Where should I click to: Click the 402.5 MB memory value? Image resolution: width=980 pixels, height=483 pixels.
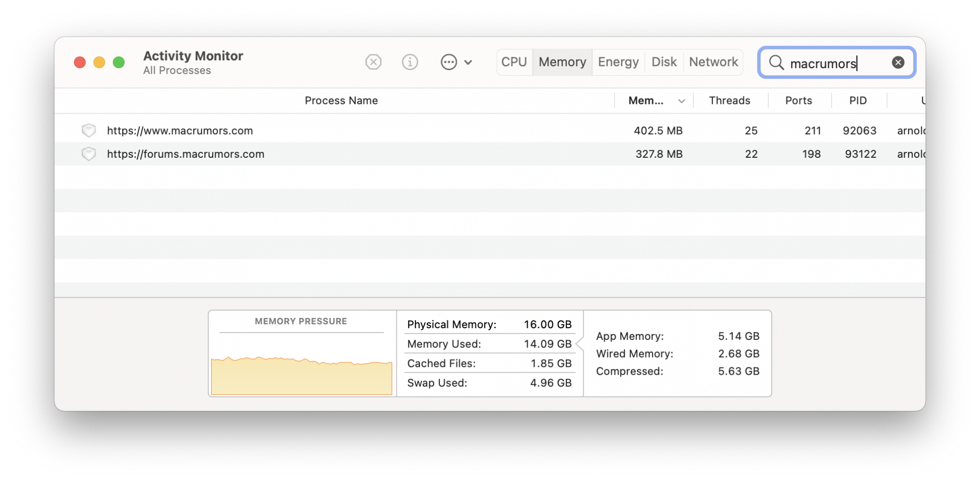658,131
